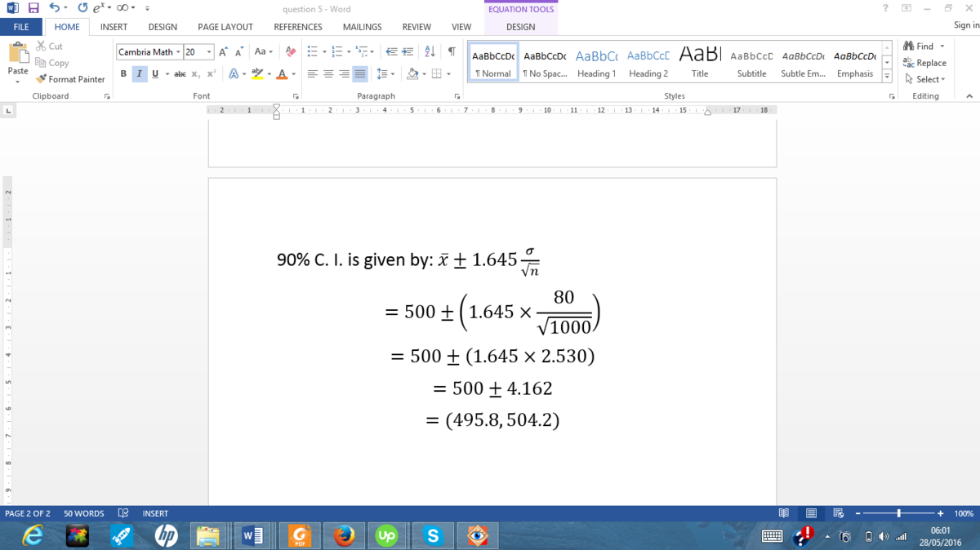Click the zoom slider handle
Screen dimensions: 980x550
tap(898, 513)
